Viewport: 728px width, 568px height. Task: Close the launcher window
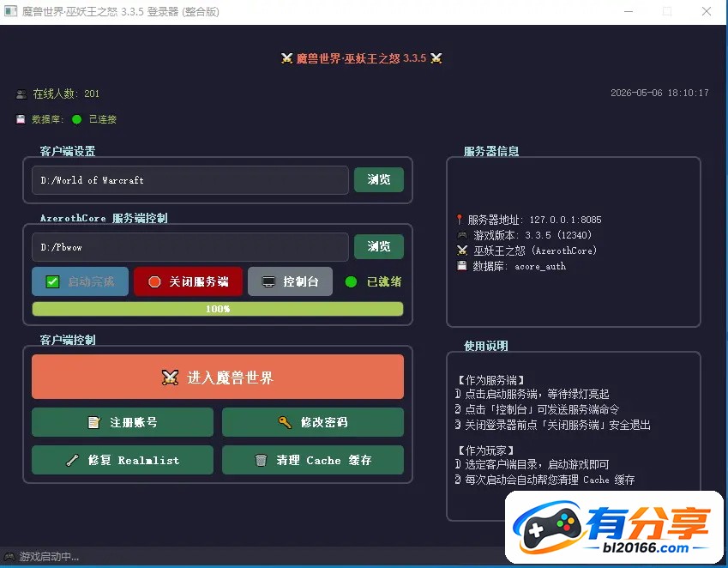coord(707,11)
